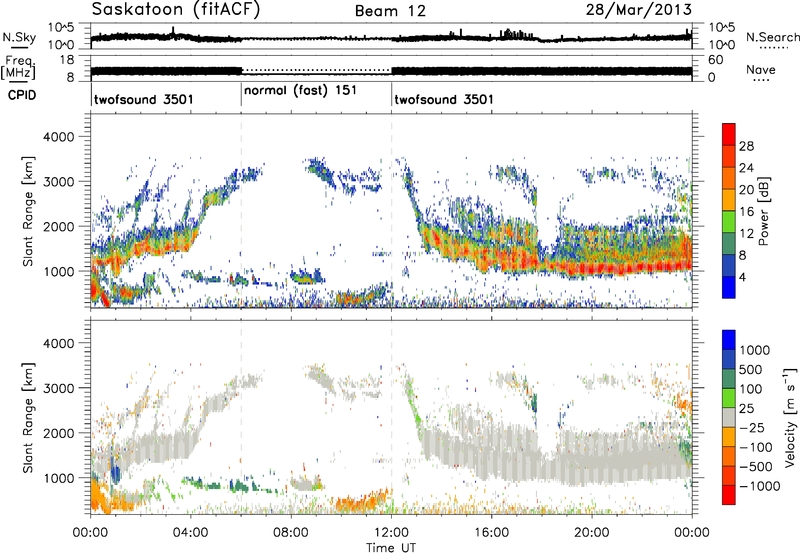Click the red top segment of Power colorbar

[729, 134]
